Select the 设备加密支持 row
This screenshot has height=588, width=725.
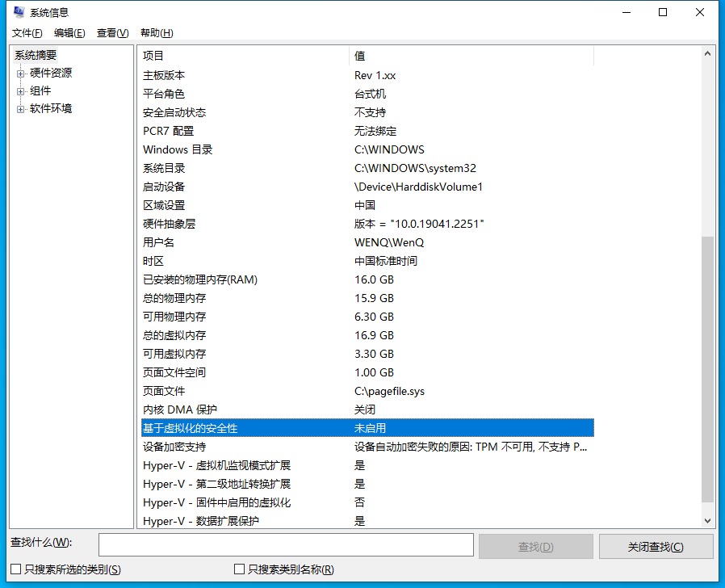point(367,447)
